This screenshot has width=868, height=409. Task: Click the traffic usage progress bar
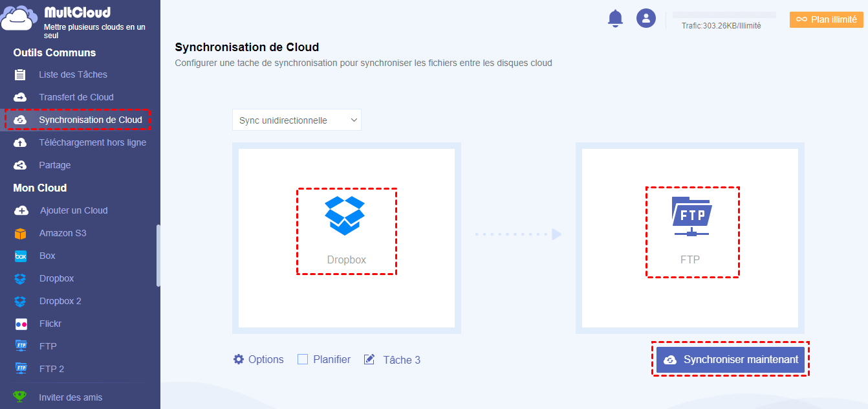[724, 14]
